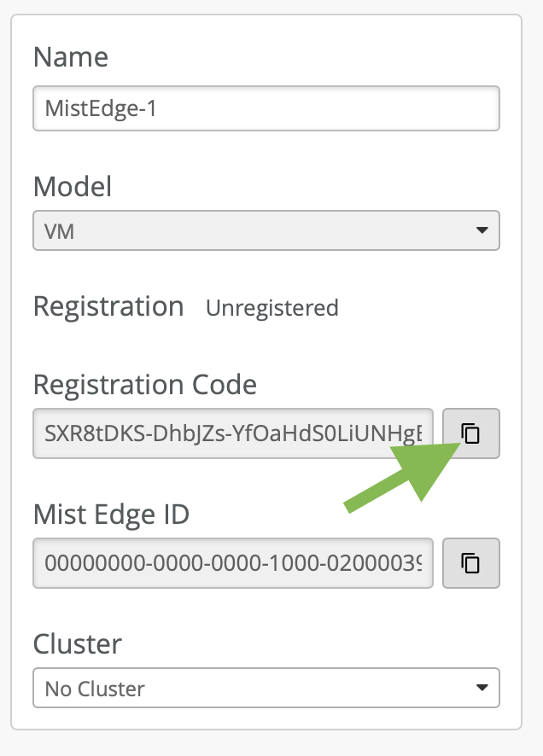Click the Registration label

tap(108, 306)
